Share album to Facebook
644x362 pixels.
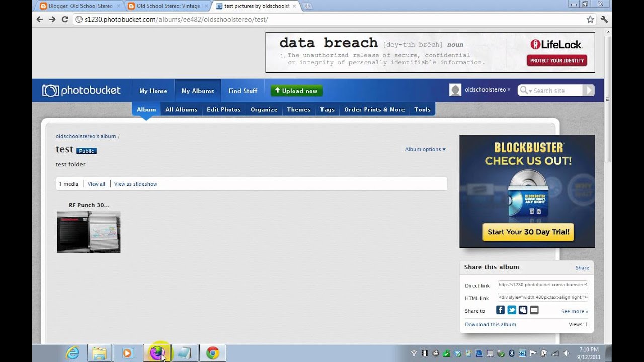pos(501,310)
